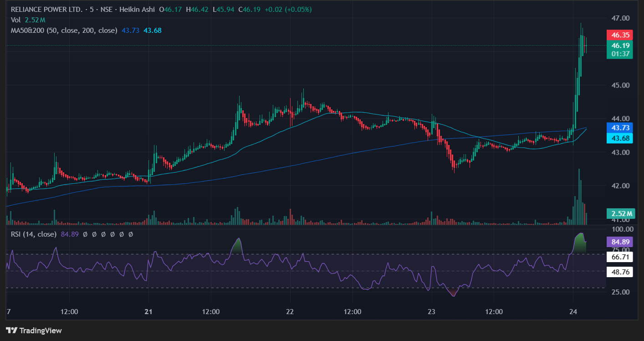Click the 45.00 price scale mark
The width and height of the screenshot is (644, 341).
point(620,85)
